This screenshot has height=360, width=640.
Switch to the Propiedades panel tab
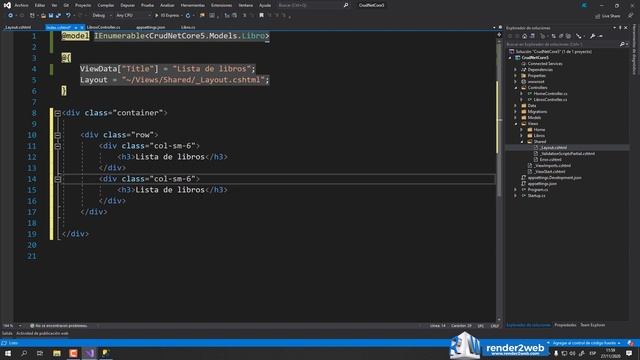point(565,325)
